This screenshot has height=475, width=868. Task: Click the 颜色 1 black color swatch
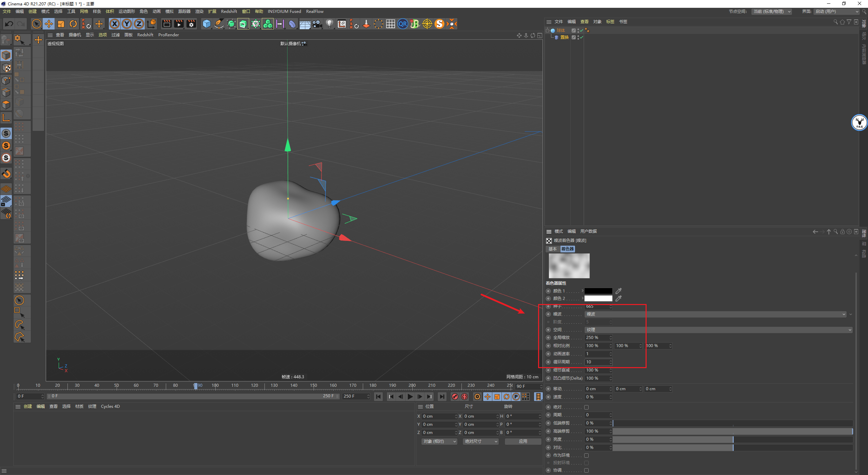point(598,291)
